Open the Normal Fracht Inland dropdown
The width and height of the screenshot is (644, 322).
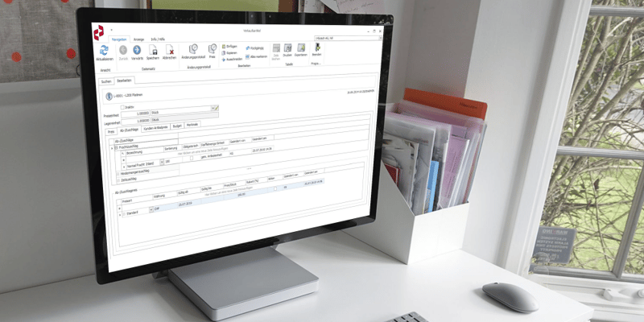161,163
